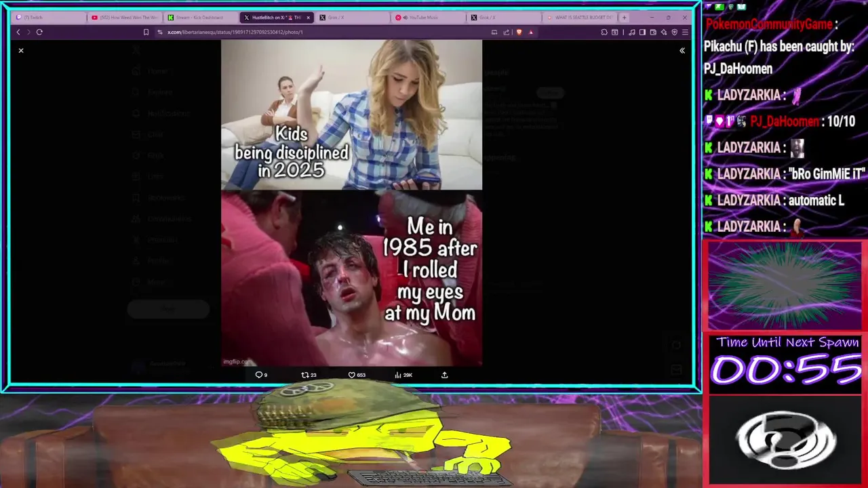Open Brave VPN shield icon

[x=674, y=32]
